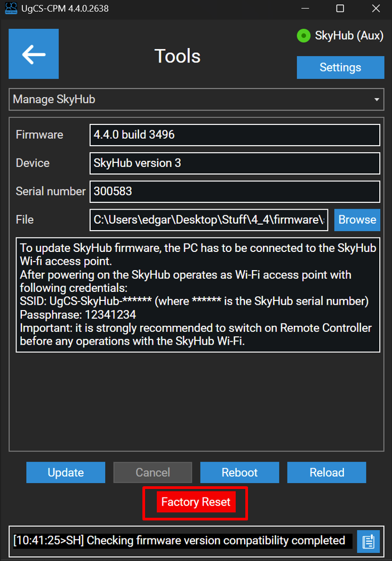Reboot the SkyHub device
Viewport: 392px width, 561px height.
point(239,472)
